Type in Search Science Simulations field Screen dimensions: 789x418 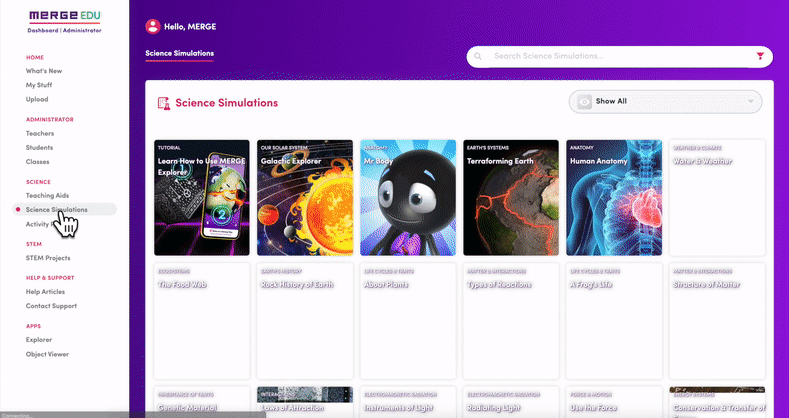click(x=619, y=56)
